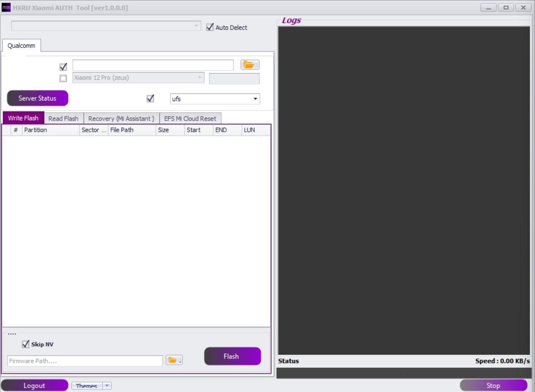Open the ufs storage type dropdown
The width and height of the screenshot is (535, 392).
pos(215,99)
